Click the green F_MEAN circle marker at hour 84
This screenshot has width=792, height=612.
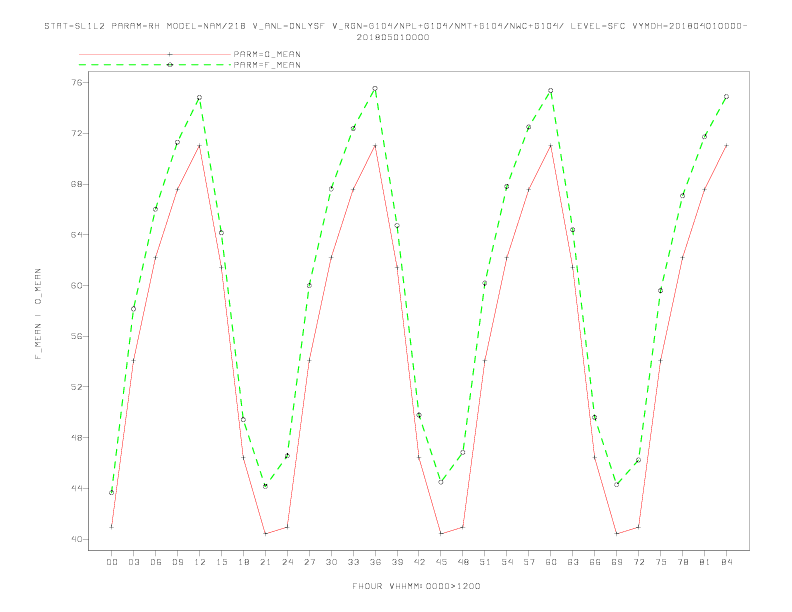tap(726, 96)
